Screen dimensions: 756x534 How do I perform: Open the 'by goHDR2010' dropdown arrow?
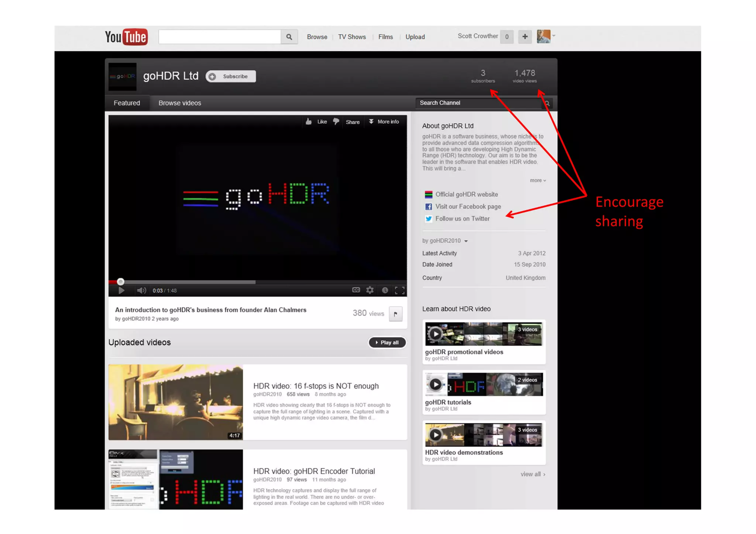click(466, 241)
